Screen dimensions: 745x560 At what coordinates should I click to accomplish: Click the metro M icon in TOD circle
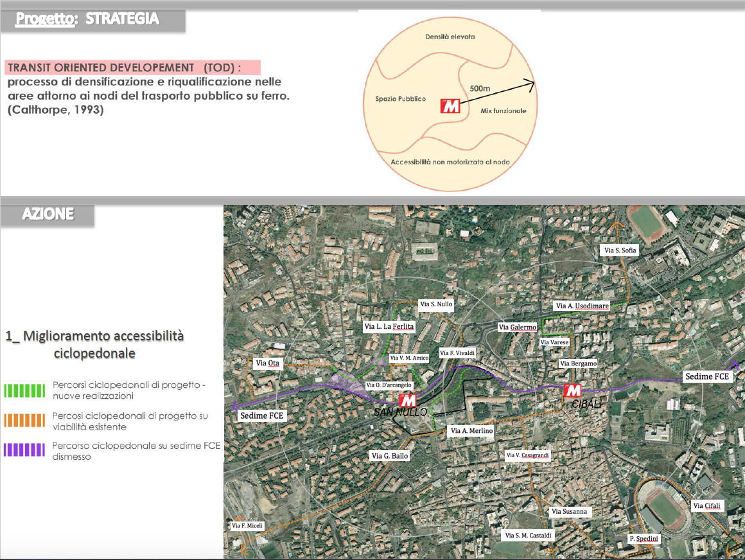click(x=450, y=106)
